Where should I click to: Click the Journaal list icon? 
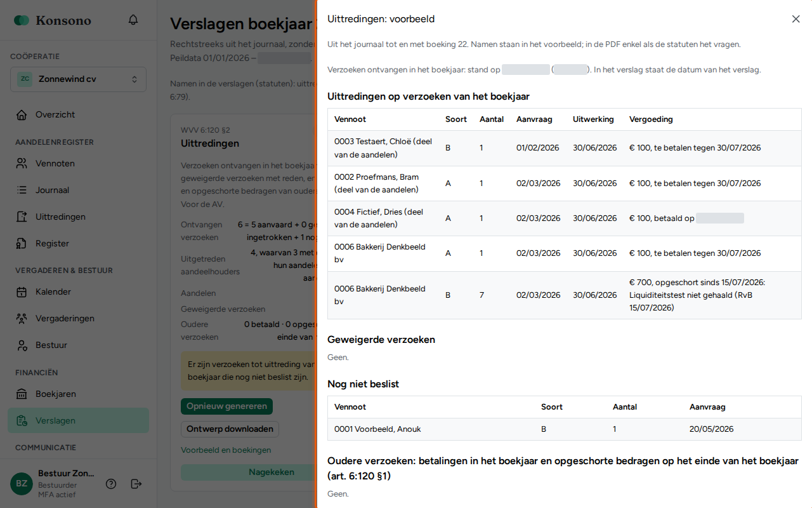pyautogui.click(x=22, y=190)
